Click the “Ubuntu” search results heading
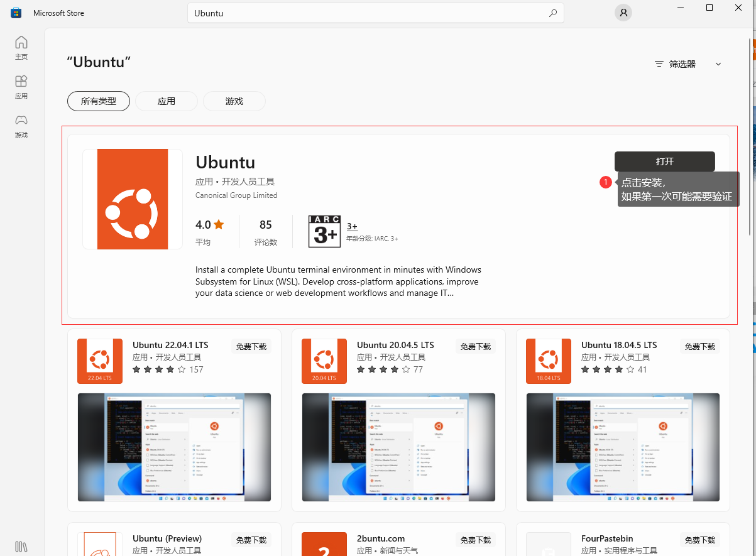The width and height of the screenshot is (756, 556). tap(99, 62)
